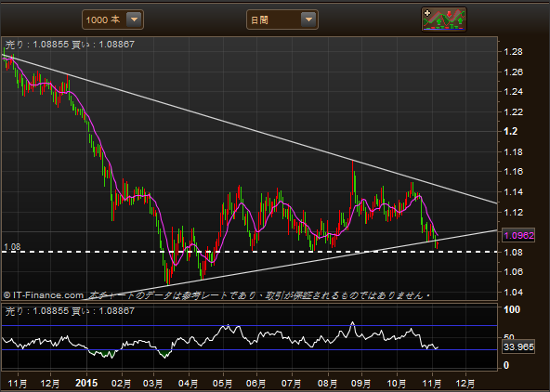Viewport: 550px width, 392px height.
Task: Click the IT-Finance.com copyright text
Action: [44, 295]
